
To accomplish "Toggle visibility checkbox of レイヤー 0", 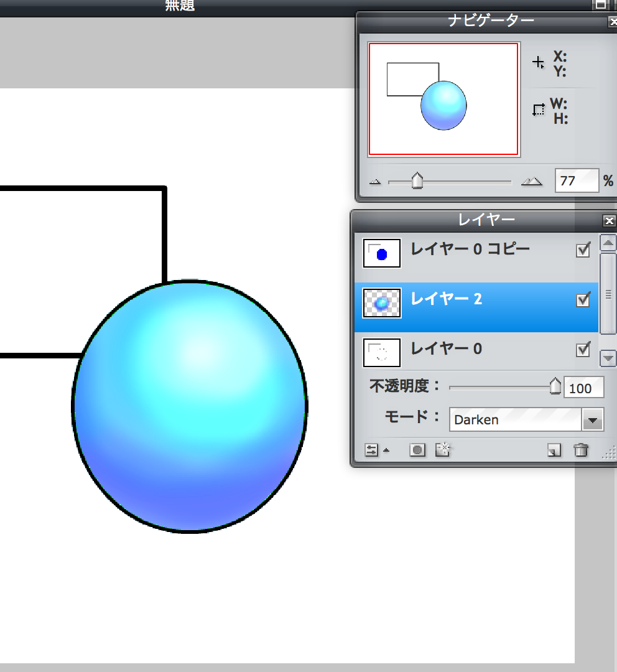I will click(583, 349).
